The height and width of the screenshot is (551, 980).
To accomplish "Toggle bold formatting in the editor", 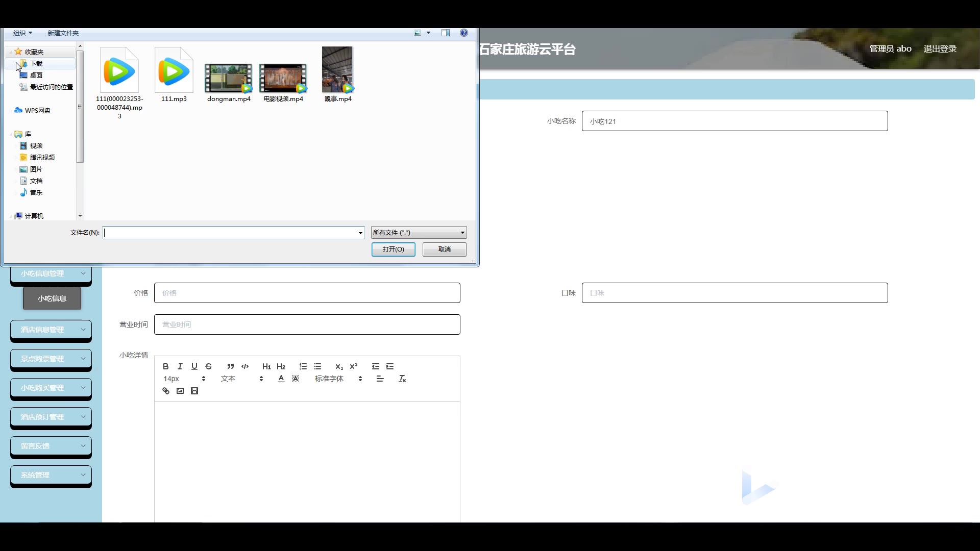I will pos(165,366).
